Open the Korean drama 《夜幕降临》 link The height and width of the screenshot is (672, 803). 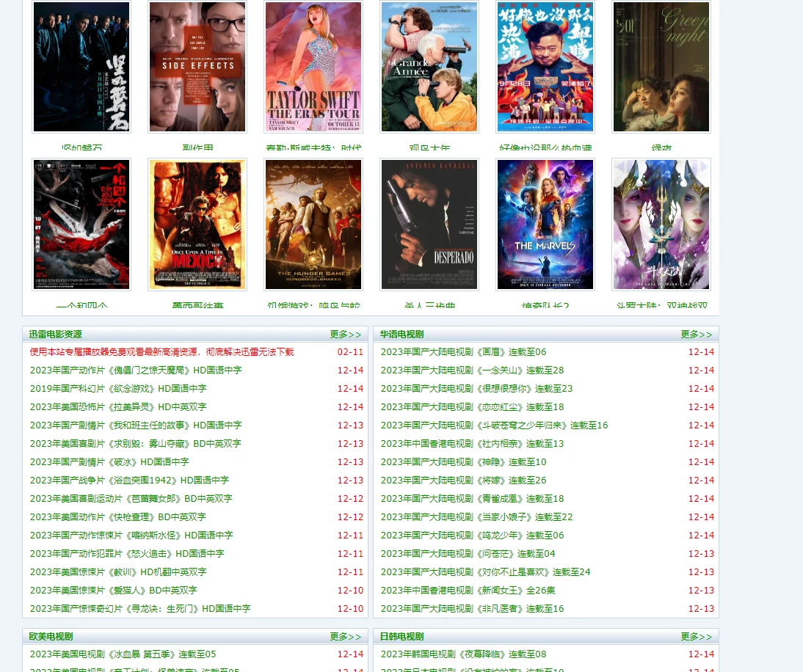point(462,654)
